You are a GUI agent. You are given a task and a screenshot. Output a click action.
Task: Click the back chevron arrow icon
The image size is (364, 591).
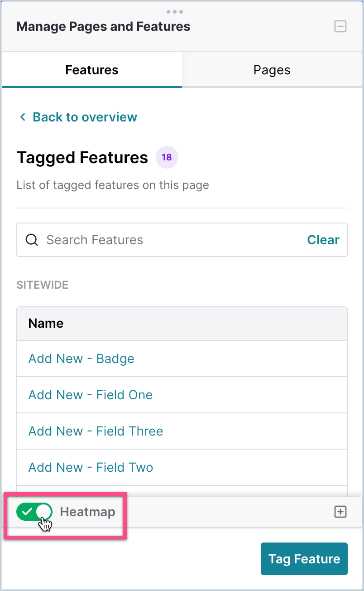click(x=22, y=117)
